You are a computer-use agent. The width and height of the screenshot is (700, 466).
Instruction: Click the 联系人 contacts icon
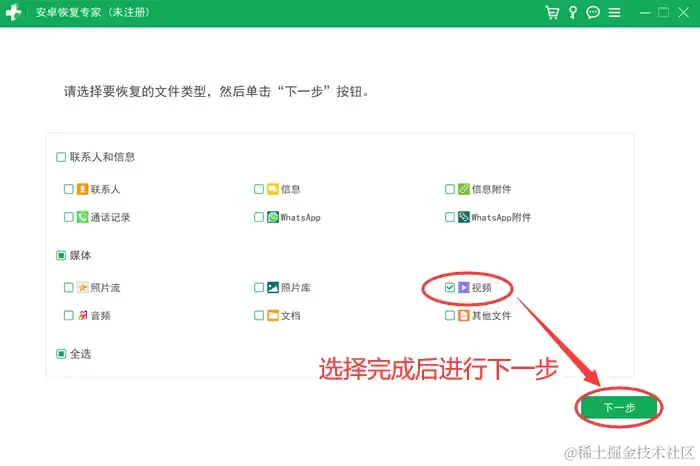[x=82, y=189]
